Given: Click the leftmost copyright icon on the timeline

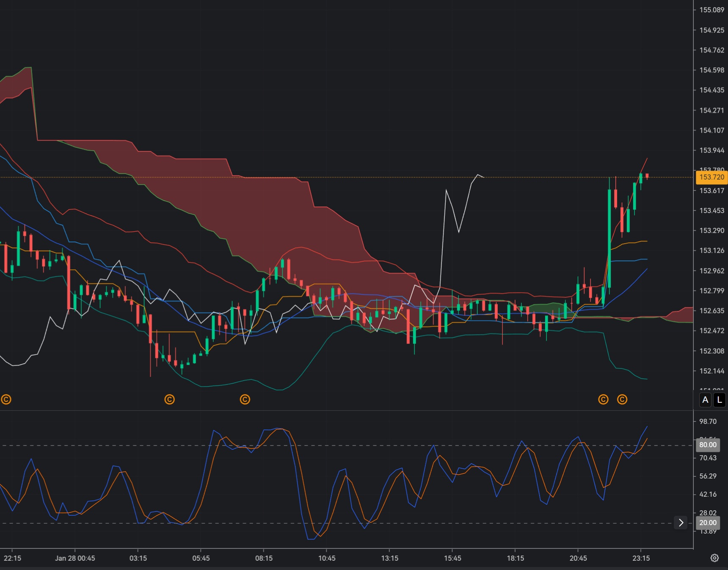Looking at the screenshot, I should pos(7,399).
